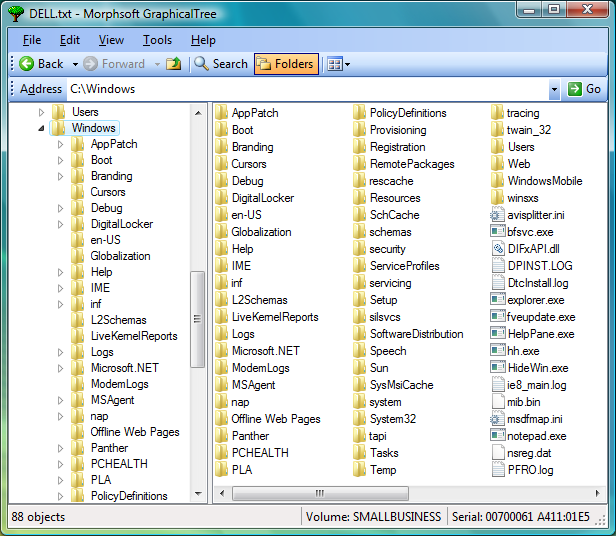This screenshot has height=536, width=616.
Task: Open the Views icon button
Action: (335, 64)
